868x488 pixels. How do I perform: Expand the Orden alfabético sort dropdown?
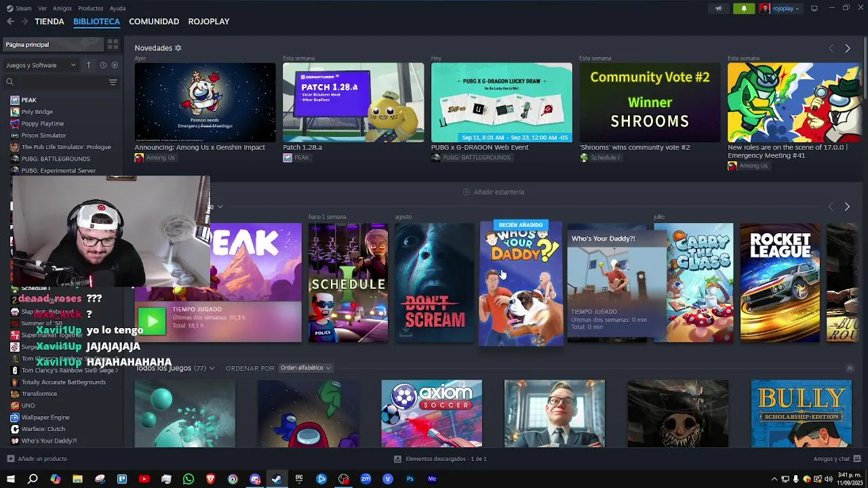pos(305,368)
